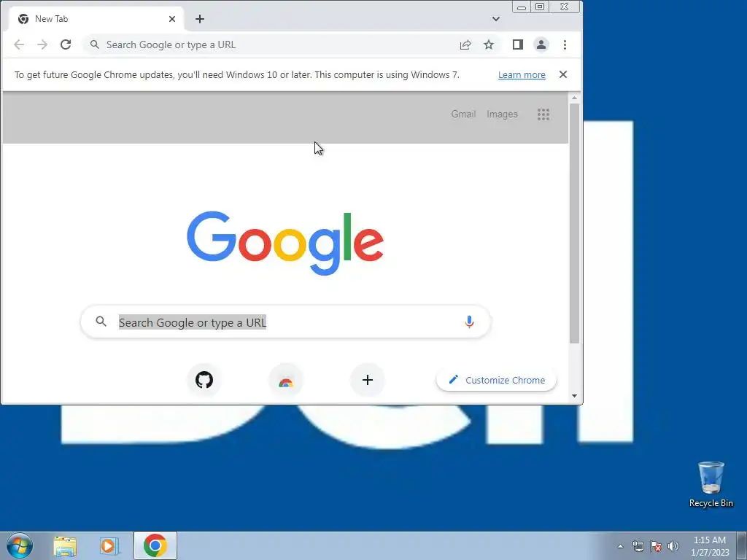Dismiss the Windows 7 update infobar

pyautogui.click(x=563, y=74)
